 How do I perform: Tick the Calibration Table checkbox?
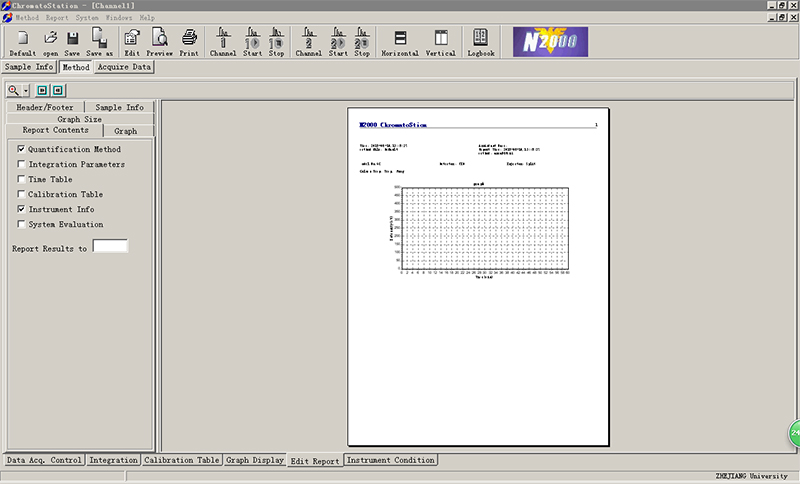click(21, 194)
